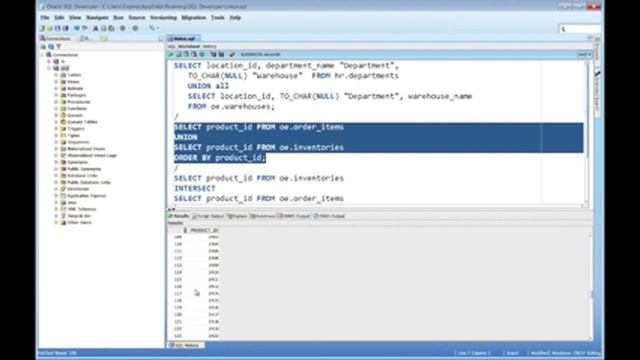Image resolution: width=640 pixels, height=360 pixels.
Task: Open the Migration menu
Action: coord(193,18)
